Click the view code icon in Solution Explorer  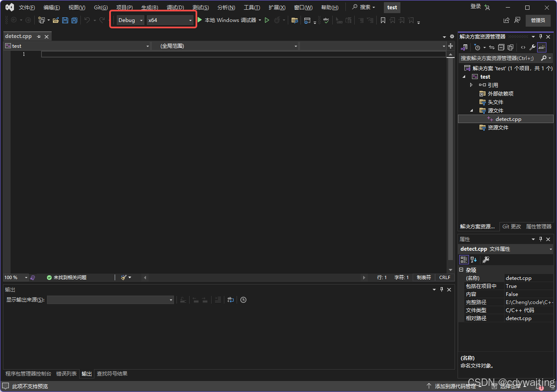click(523, 47)
